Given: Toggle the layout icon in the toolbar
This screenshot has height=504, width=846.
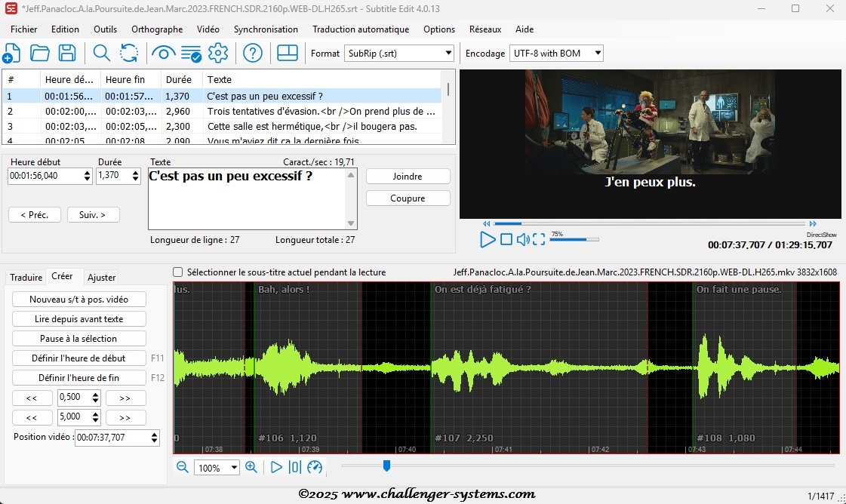Looking at the screenshot, I should 288,53.
